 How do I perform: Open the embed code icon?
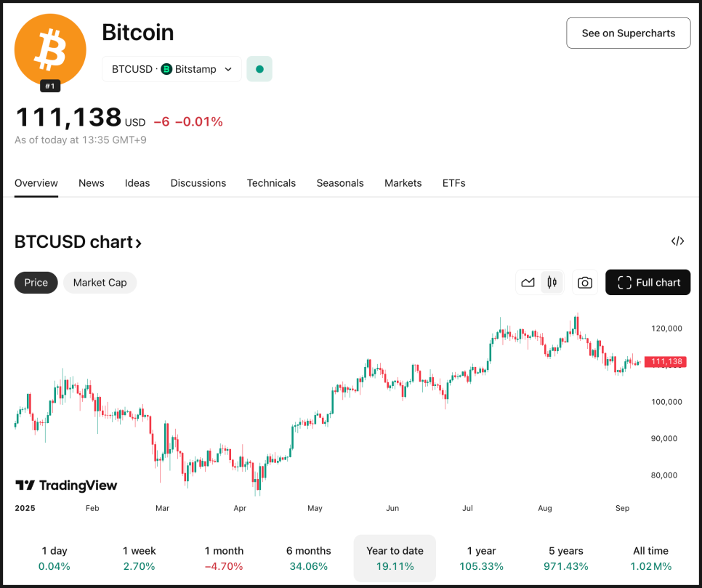click(x=677, y=241)
